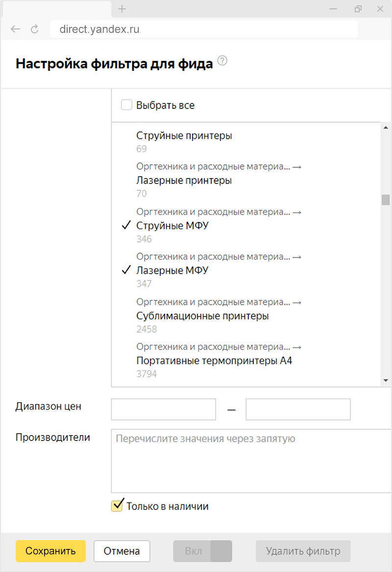Open a new browser tab
Viewport: 392px width, 572px height.
click(122, 9)
